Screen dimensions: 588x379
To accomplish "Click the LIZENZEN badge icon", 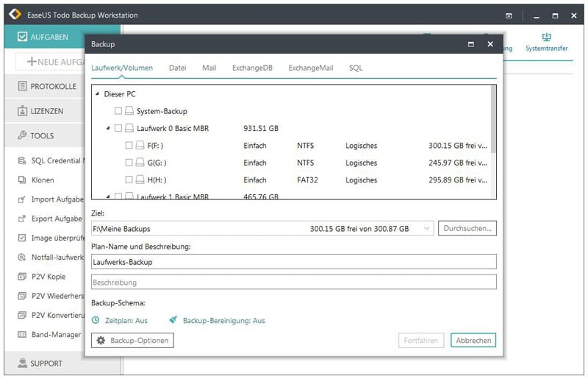I will (23, 111).
